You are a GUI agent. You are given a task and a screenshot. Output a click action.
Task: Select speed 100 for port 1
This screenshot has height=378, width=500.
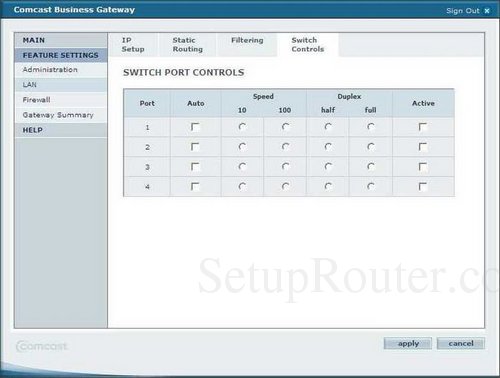(x=285, y=127)
